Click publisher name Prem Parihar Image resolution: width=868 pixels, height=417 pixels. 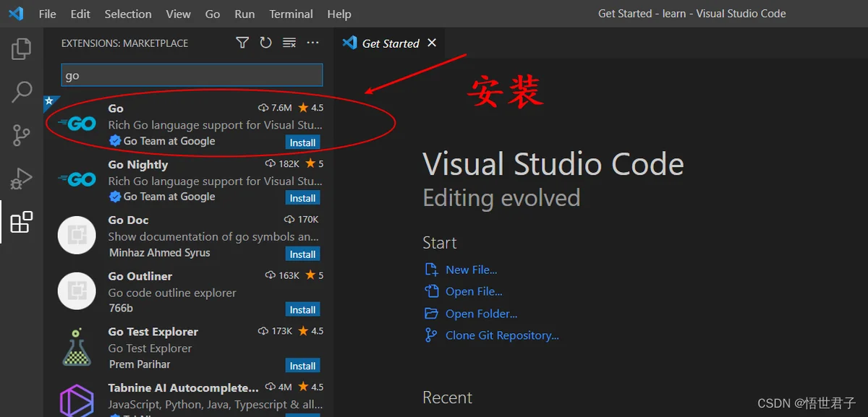point(140,364)
